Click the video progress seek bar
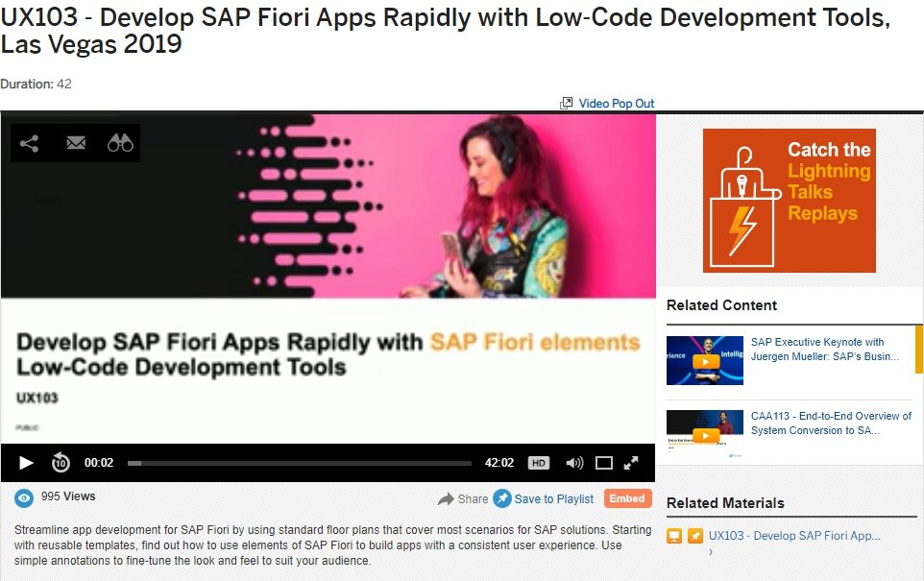 300,463
